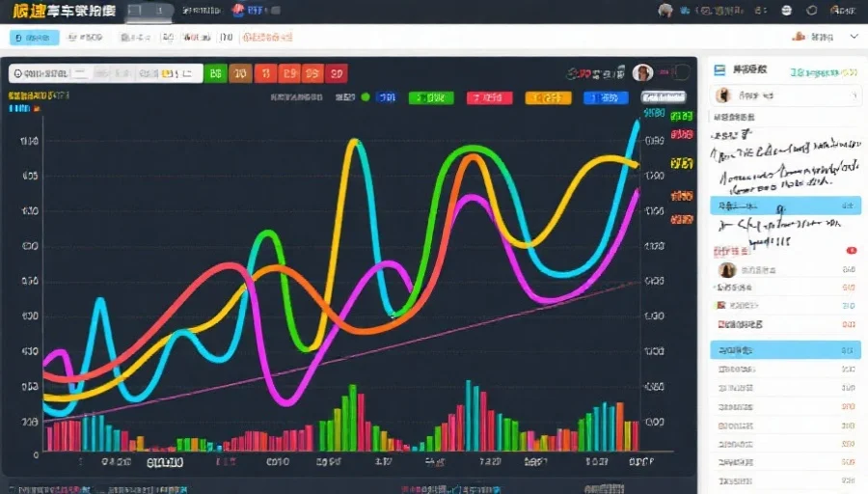The height and width of the screenshot is (494, 868).
Task: Select the first blue-highlighted row in right sidebar
Action: point(785,206)
